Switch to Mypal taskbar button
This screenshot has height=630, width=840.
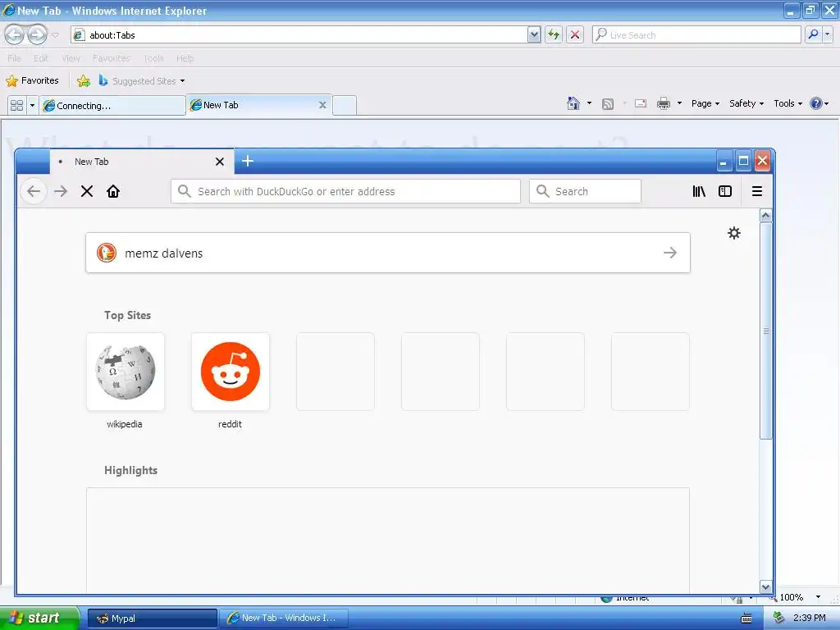point(152,619)
